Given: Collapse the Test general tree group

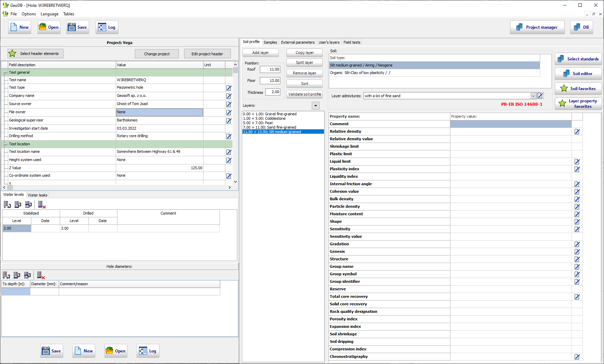Looking at the screenshot, I should point(5,73).
